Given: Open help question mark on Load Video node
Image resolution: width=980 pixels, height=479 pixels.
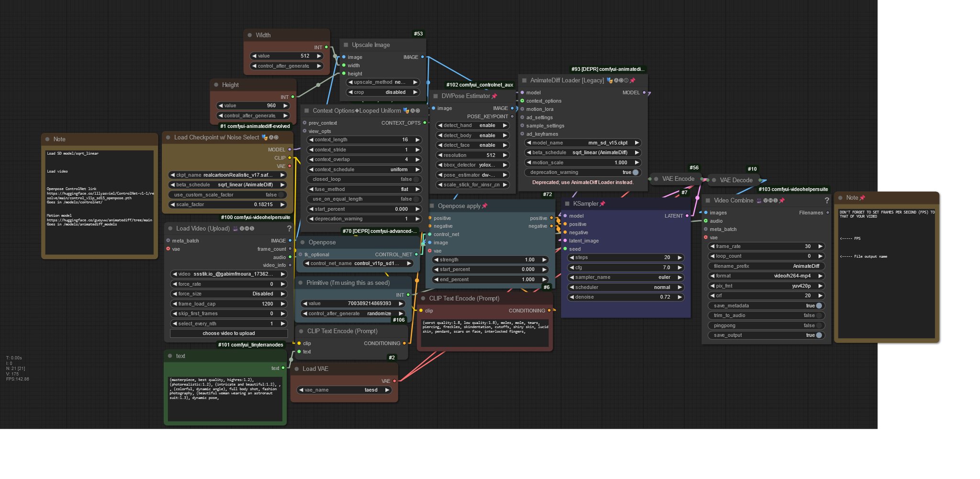Looking at the screenshot, I should pyautogui.click(x=289, y=229).
